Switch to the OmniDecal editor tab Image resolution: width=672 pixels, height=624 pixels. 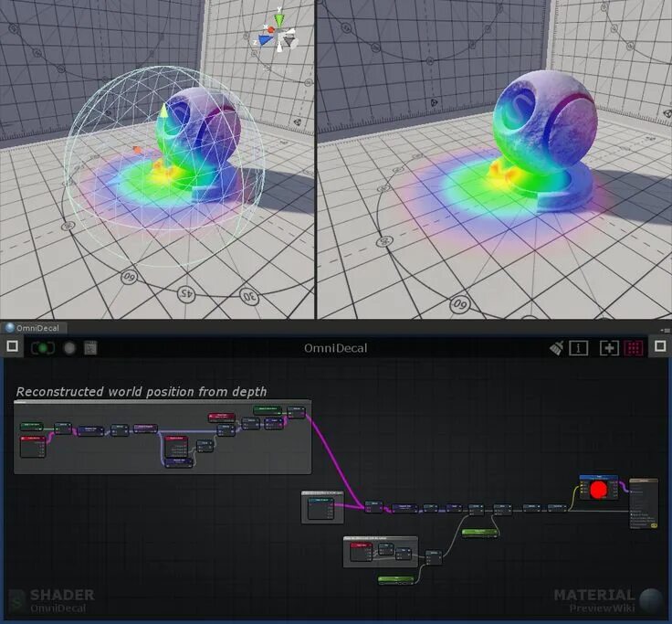(34, 328)
